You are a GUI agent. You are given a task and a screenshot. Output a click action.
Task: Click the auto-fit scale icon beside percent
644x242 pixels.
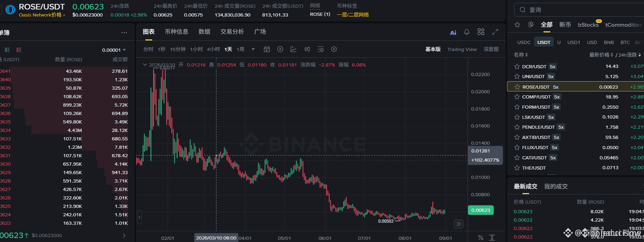(x=492, y=238)
